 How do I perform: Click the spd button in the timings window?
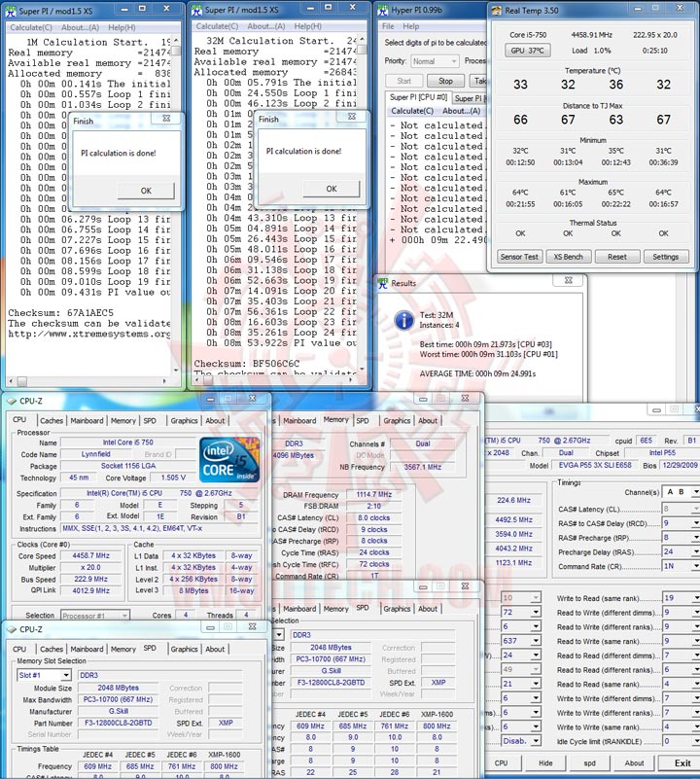point(590,763)
